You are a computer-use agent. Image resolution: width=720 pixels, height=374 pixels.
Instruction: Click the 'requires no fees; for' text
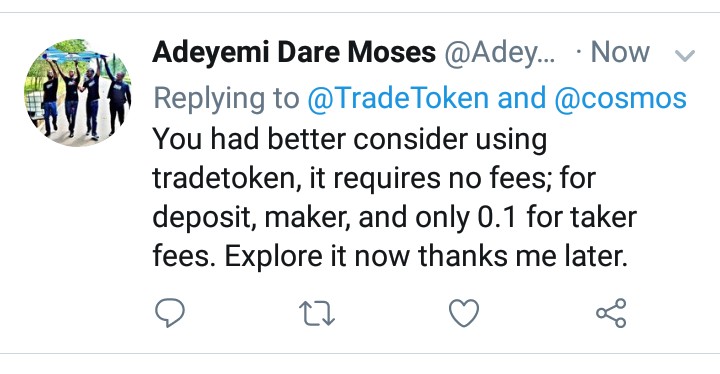464,178
